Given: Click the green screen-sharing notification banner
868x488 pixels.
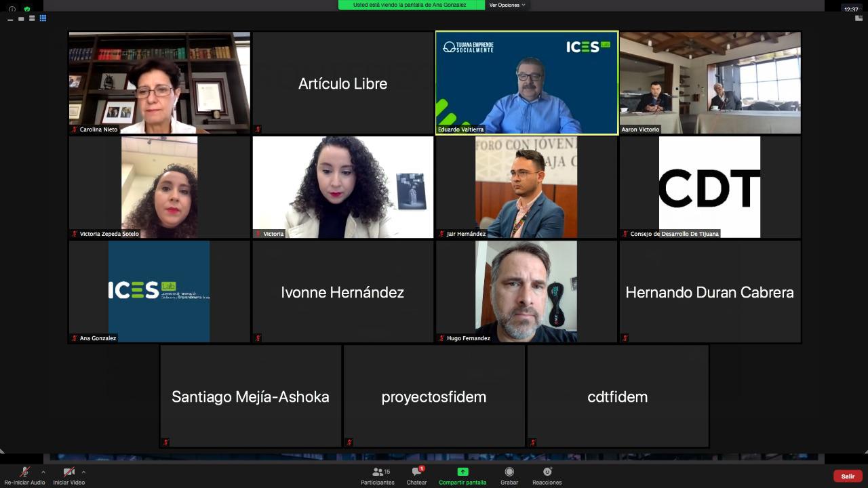Looking at the screenshot, I should (x=412, y=5).
